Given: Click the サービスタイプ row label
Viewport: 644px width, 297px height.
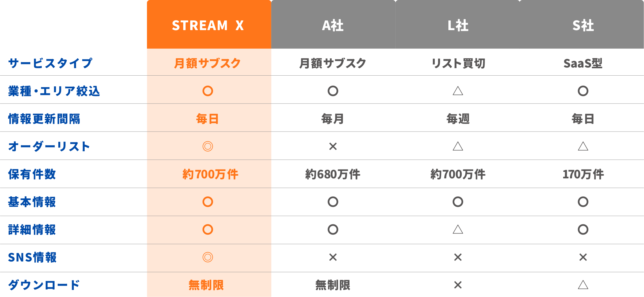Looking at the screenshot, I should [50, 63].
